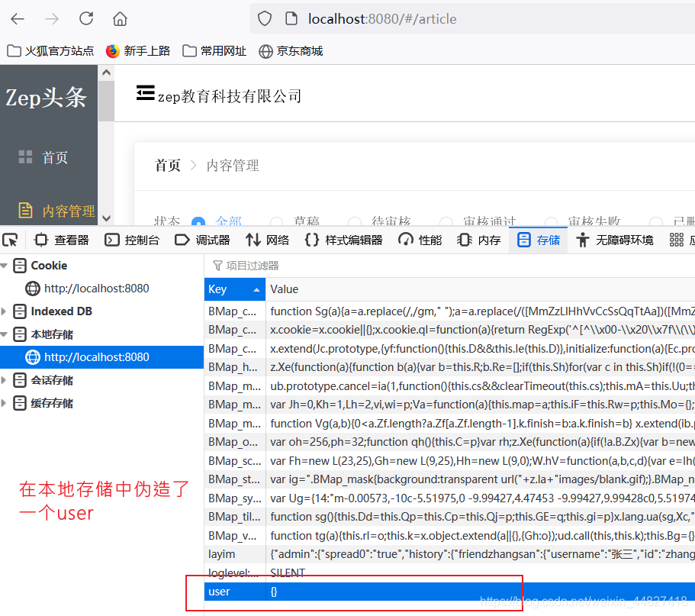
Task: Select the layim storage row
Action: click(x=449, y=554)
